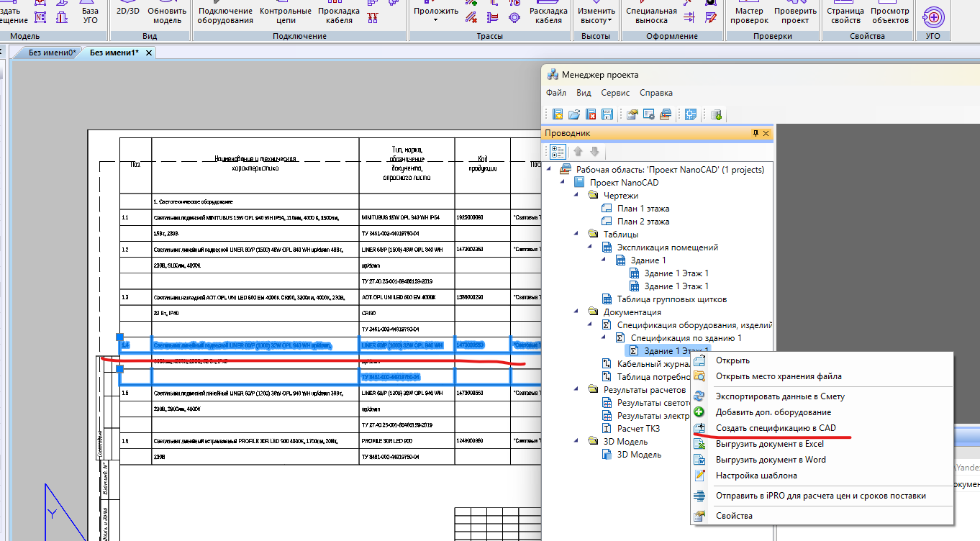The height and width of the screenshot is (541, 980).
Task: Click the add database icon with green plus
Action: coord(716,114)
